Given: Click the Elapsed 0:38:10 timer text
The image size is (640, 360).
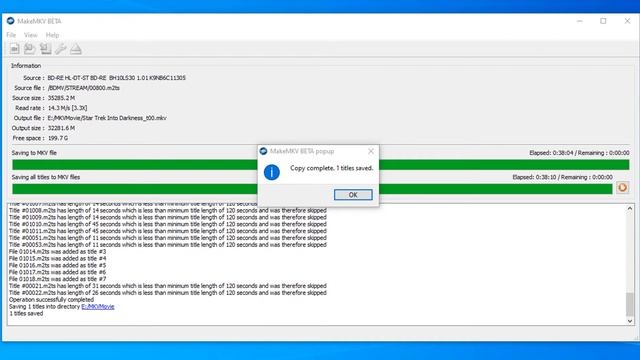Looking at the screenshot, I should (x=562, y=177).
